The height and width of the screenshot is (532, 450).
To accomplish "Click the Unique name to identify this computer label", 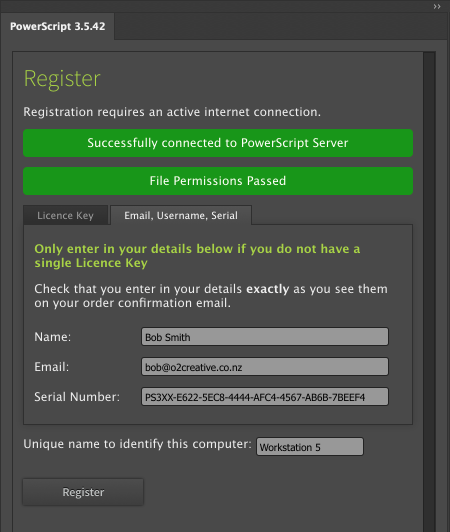I will click(x=137, y=444).
